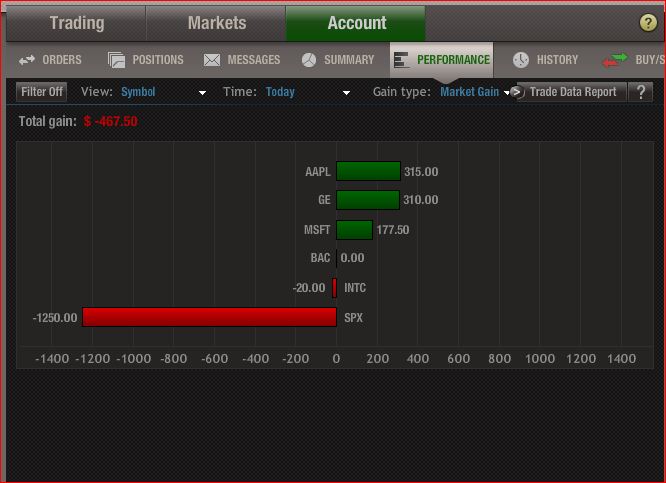Click the arrow icon beside Trade Data Report
Screen dimensions: 666x483
[516, 91]
